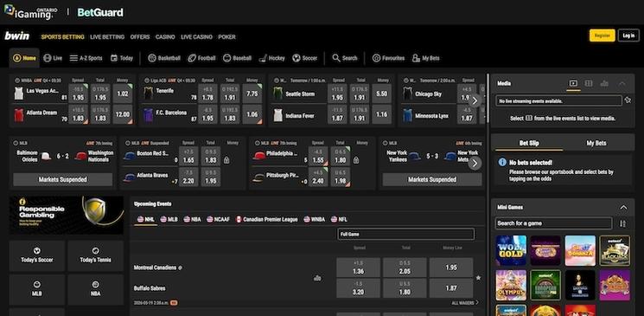The width and height of the screenshot is (644, 316).
Task: Click the Search magnifier icon
Action: pyautogui.click(x=336, y=58)
